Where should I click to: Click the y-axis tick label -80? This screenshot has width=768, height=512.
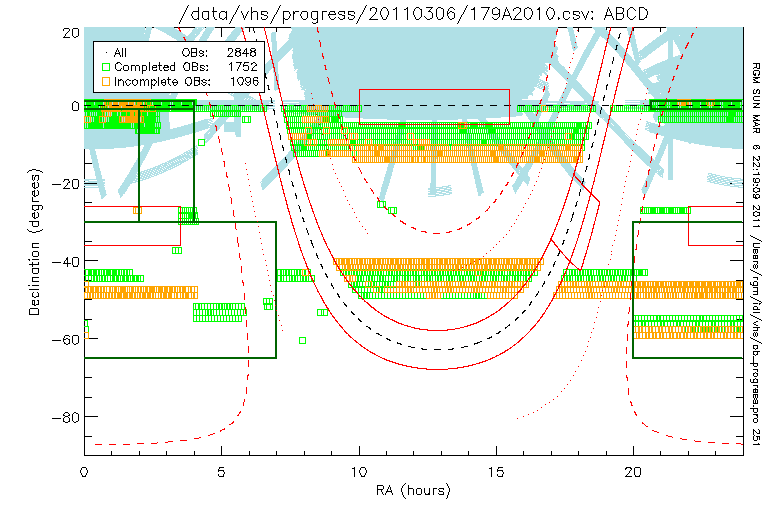pyautogui.click(x=66, y=417)
